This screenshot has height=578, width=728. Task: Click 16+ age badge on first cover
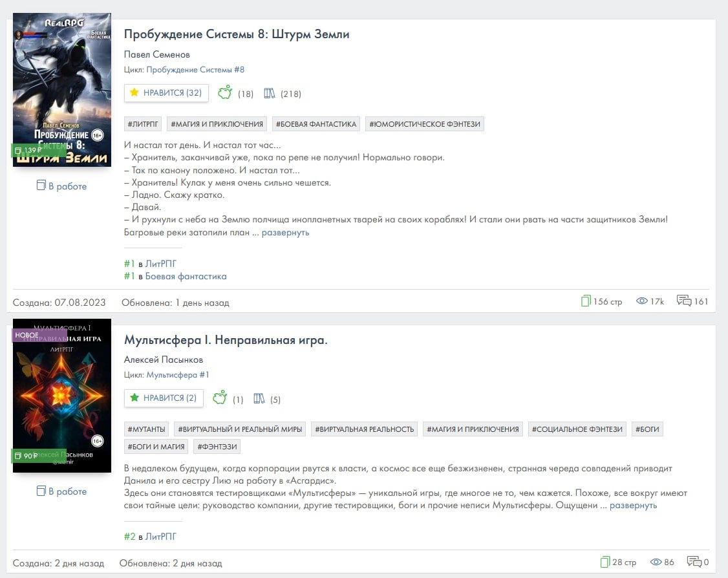coord(98,135)
